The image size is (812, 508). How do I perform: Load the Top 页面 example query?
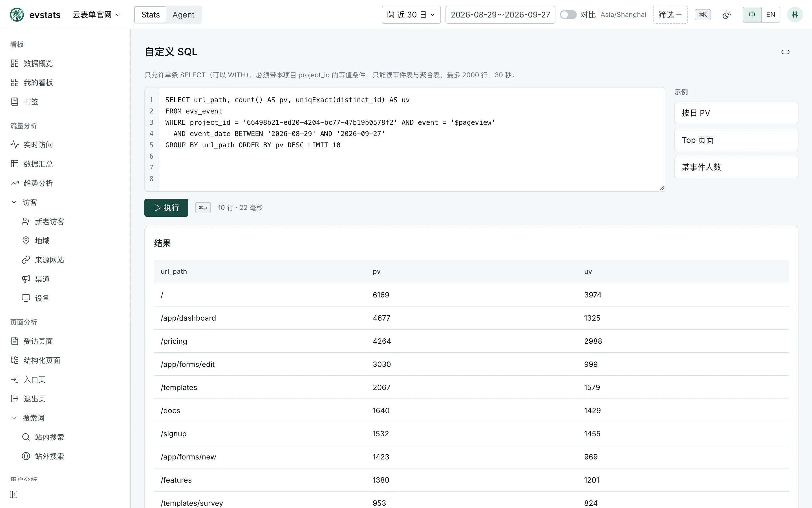click(736, 140)
